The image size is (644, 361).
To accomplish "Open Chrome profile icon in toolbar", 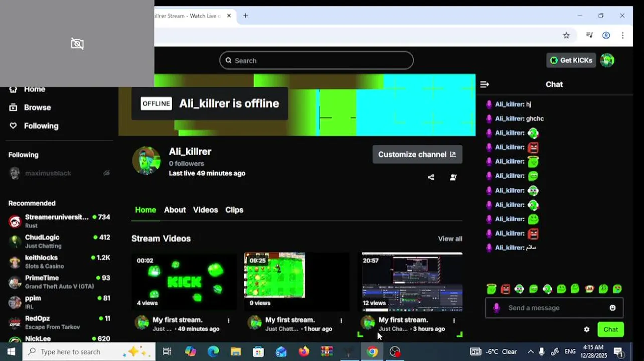I will click(x=606, y=35).
